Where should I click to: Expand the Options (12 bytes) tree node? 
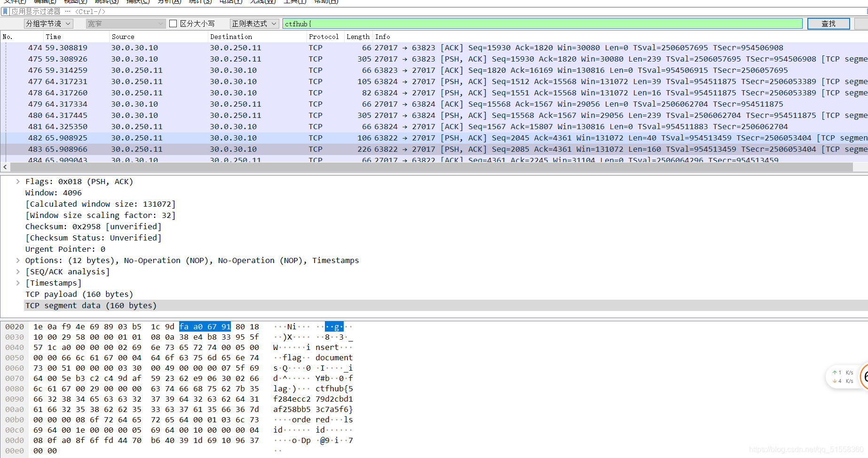18,260
